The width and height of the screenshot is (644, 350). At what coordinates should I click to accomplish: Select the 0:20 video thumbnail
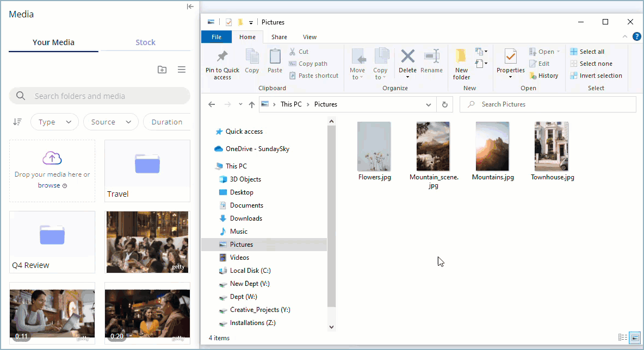[x=147, y=314]
